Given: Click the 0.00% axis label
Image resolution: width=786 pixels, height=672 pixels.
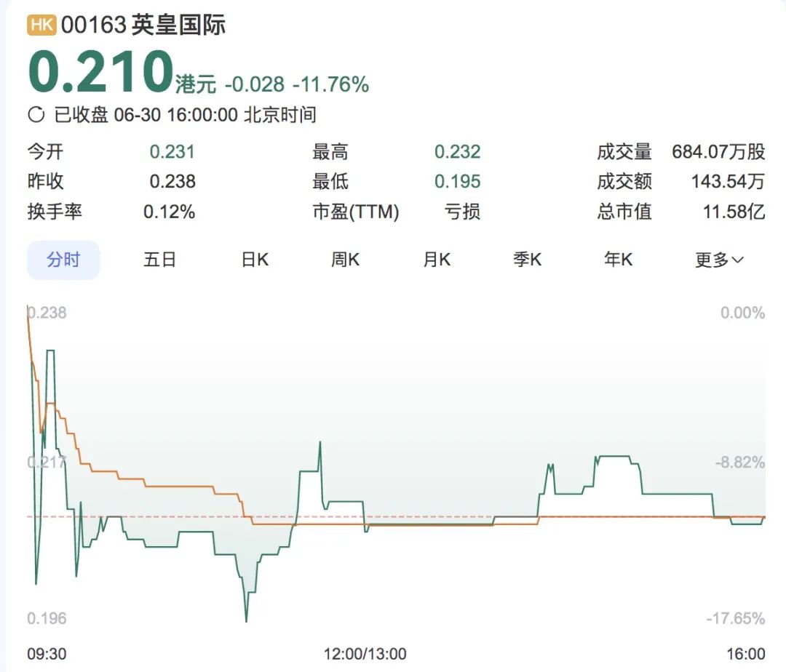Looking at the screenshot, I should pos(742,313).
